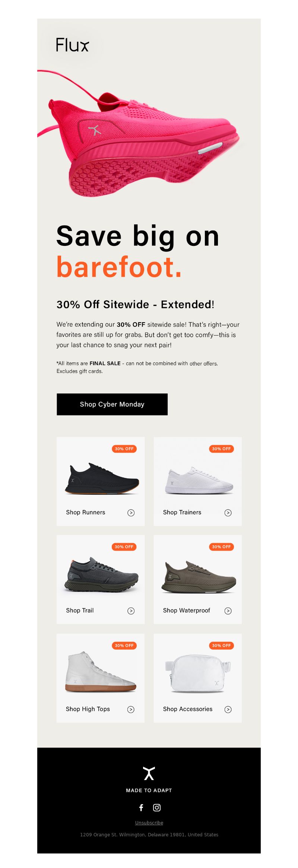Click the arrow icon beside Shop High Tops
298x868 pixels.
tap(131, 709)
